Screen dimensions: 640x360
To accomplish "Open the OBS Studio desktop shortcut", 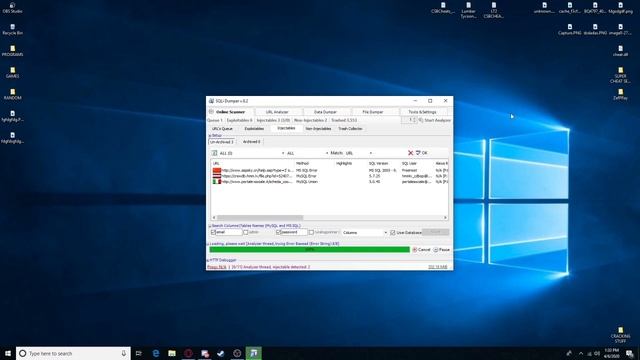I will pyautogui.click(x=12, y=8).
